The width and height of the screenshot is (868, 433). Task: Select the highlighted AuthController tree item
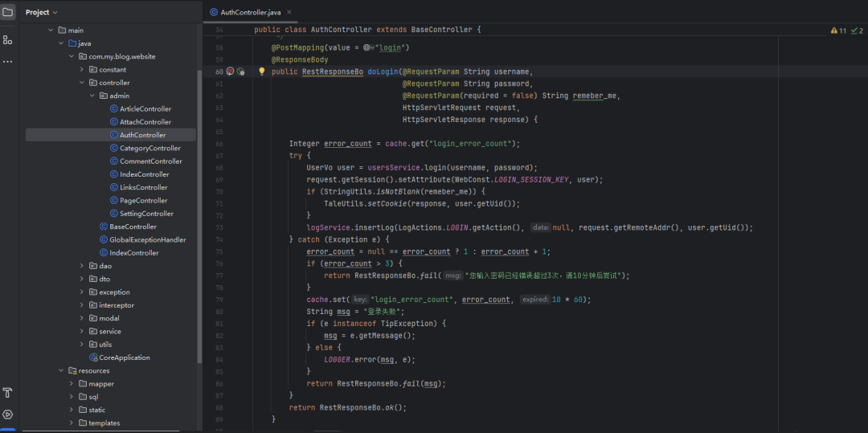tap(111, 135)
